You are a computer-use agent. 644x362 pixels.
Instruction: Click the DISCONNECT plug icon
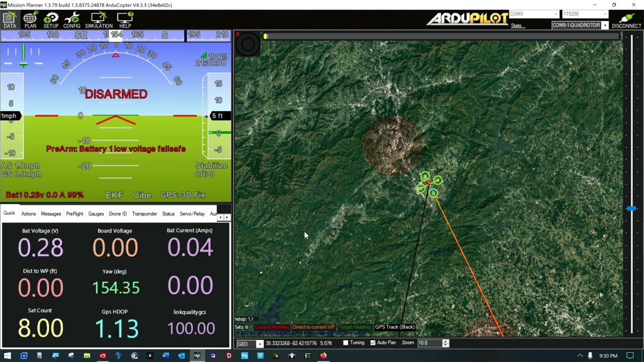pos(626,20)
